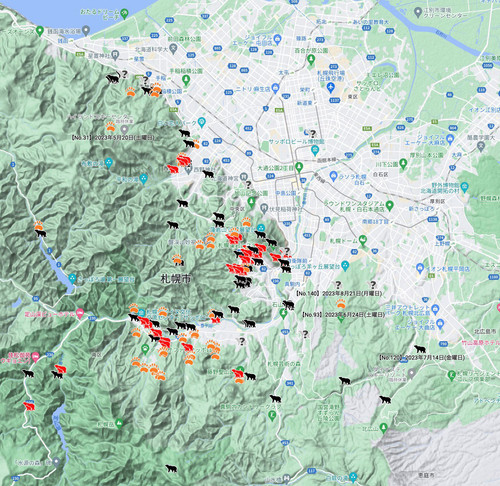Click the 国営滝野すずらん丘陵公園 label

(x=328, y=412)
